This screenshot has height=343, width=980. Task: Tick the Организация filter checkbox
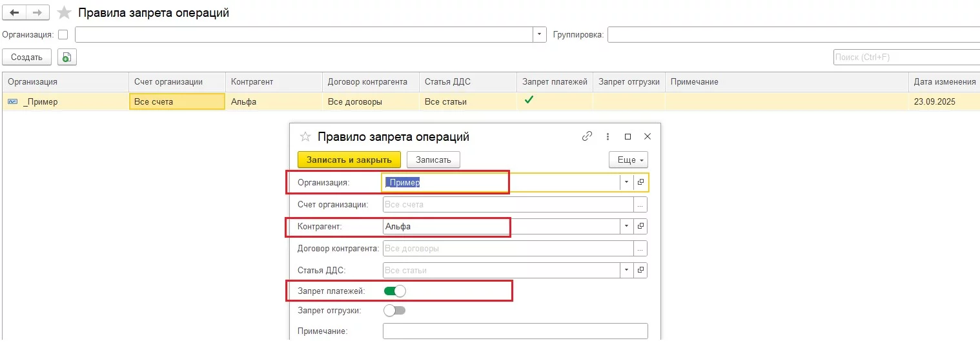point(63,35)
